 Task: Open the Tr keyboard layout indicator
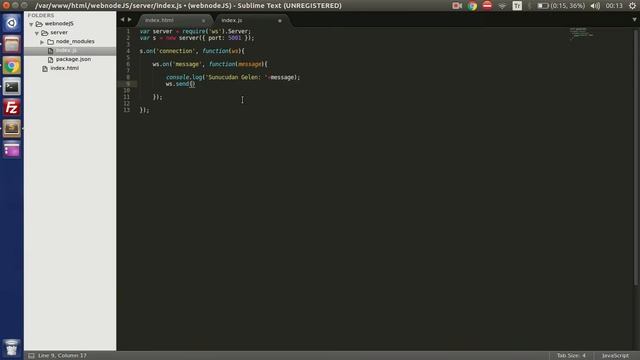click(x=517, y=6)
